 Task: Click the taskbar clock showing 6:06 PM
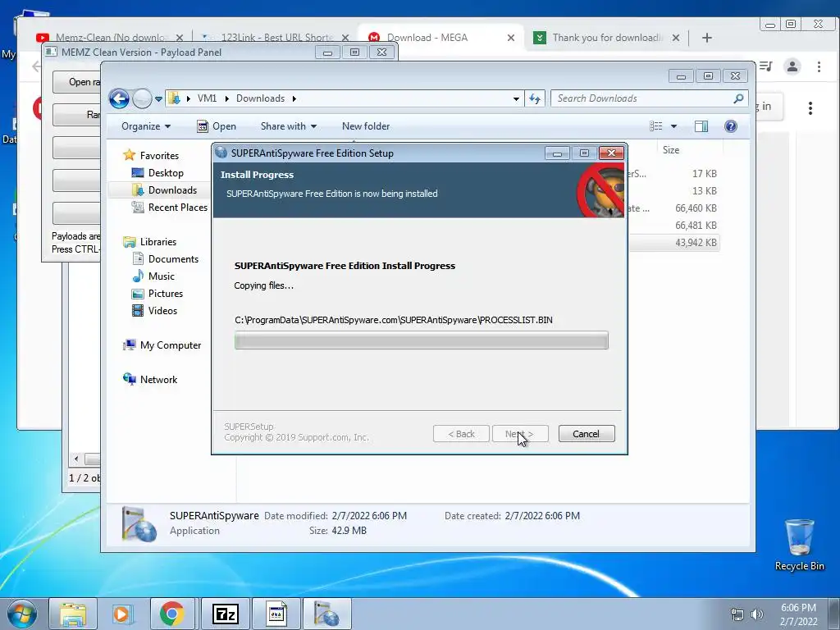coord(798,614)
